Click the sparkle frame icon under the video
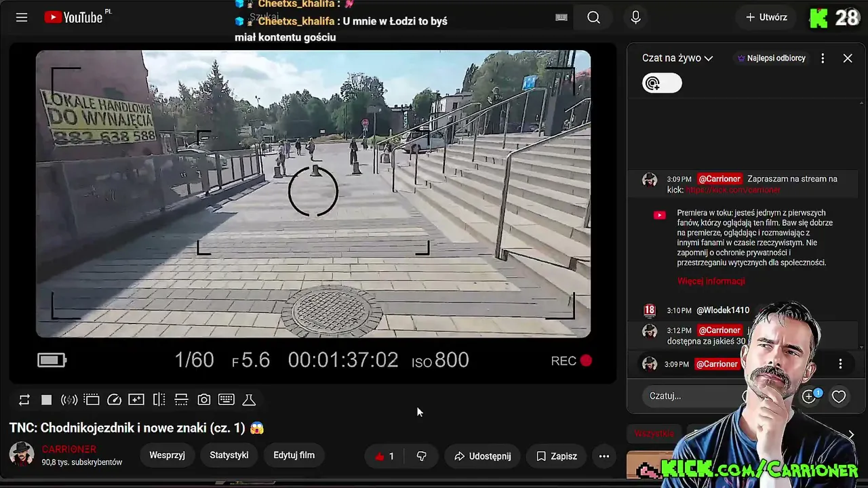868x488 pixels. point(136,400)
